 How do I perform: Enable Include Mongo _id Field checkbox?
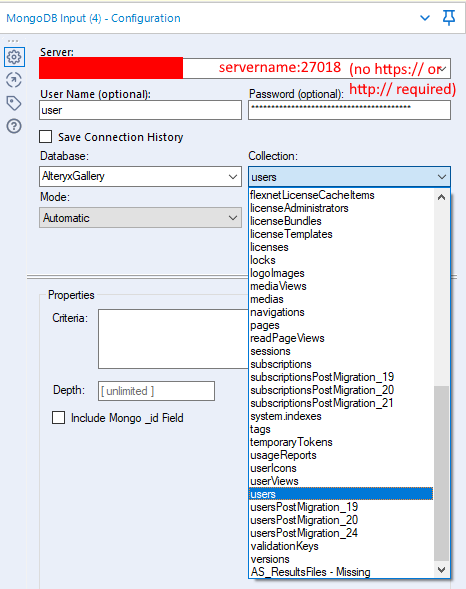[58, 418]
